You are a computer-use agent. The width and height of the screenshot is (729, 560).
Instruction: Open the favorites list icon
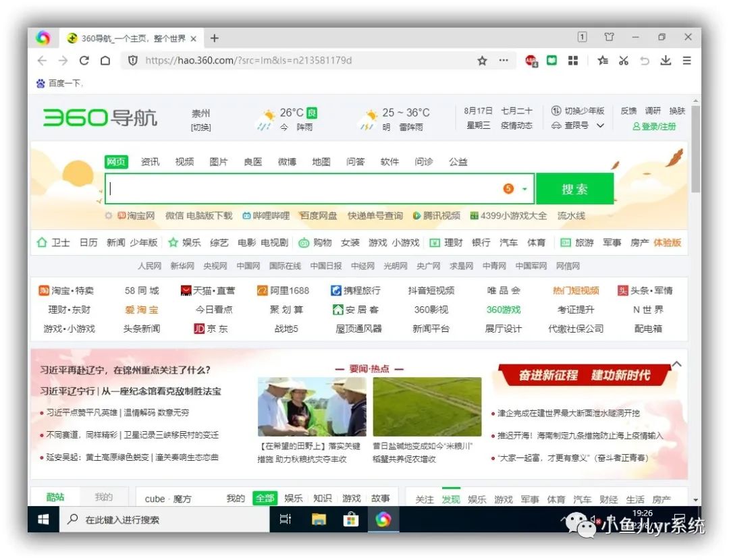tap(603, 61)
